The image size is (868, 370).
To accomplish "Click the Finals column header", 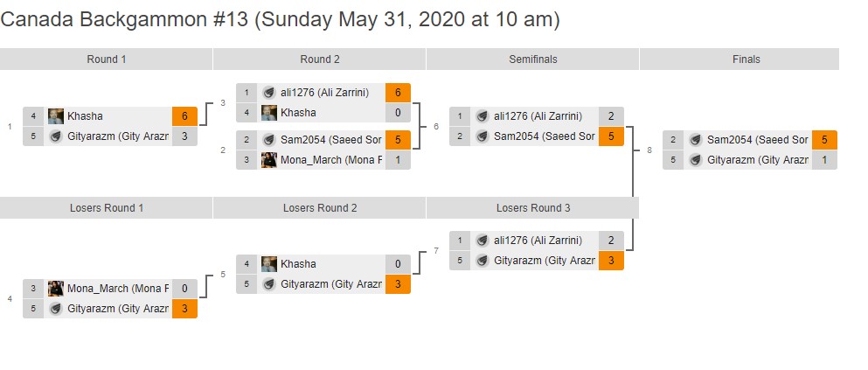I will point(746,59).
